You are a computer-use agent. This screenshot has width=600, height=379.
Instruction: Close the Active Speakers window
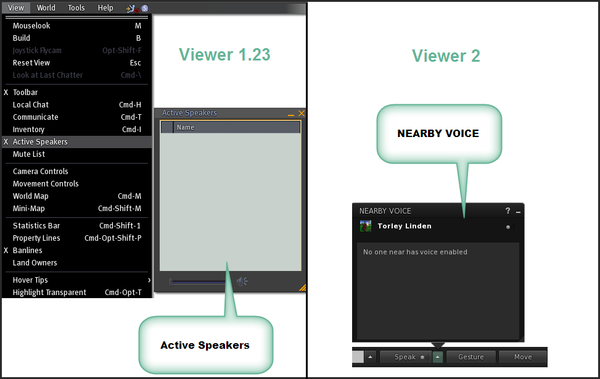pyautogui.click(x=301, y=113)
